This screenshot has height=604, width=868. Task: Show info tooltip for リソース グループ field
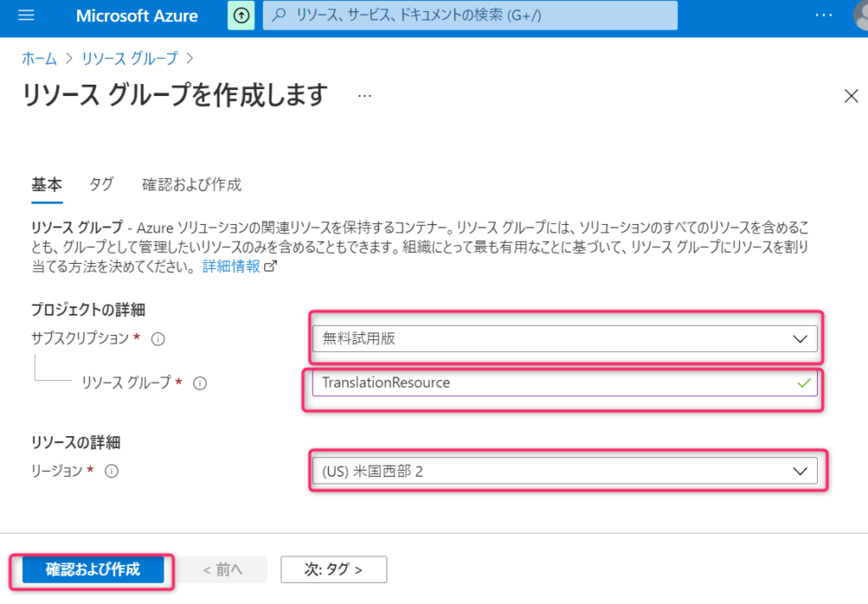tap(200, 383)
